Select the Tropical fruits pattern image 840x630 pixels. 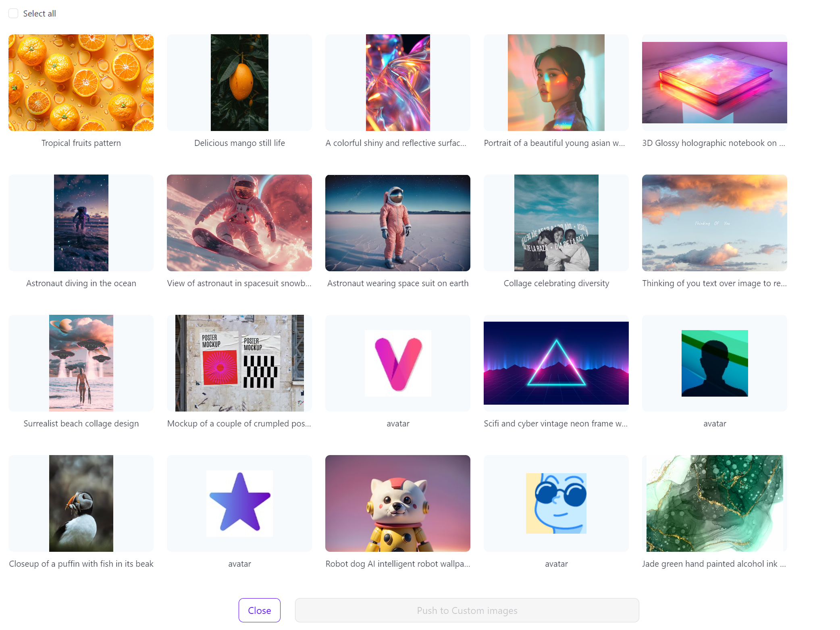pos(81,83)
